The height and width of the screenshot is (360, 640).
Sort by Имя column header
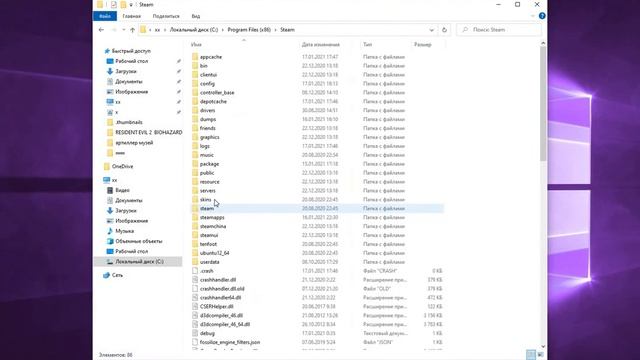point(196,44)
